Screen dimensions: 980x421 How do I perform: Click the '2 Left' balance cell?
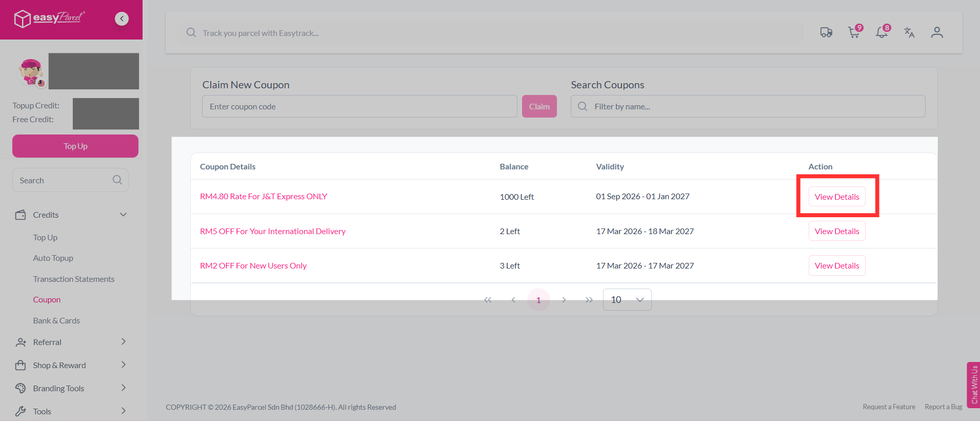point(510,231)
